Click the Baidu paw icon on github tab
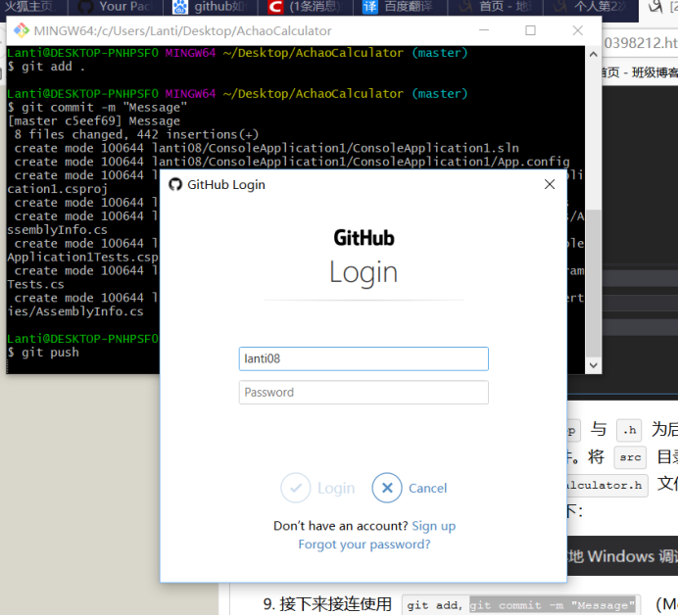678x616 pixels. tap(180, 7)
